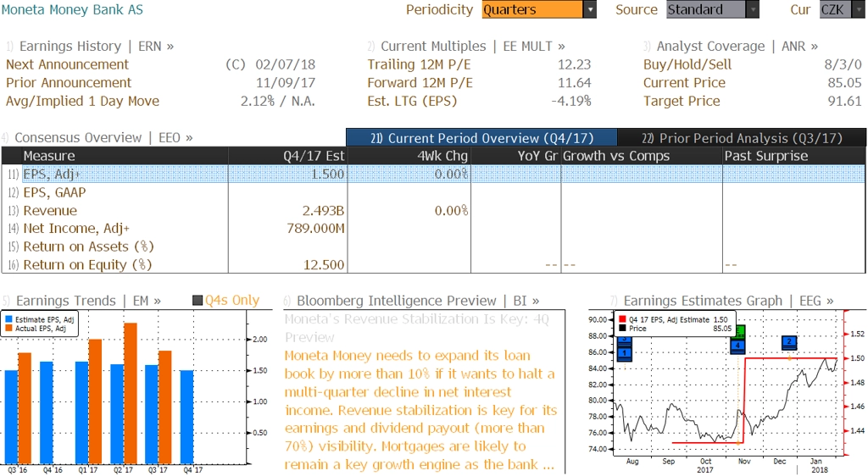Click the orange Actual EPS legend swatch
The width and height of the screenshot is (868, 476).
click(8, 329)
